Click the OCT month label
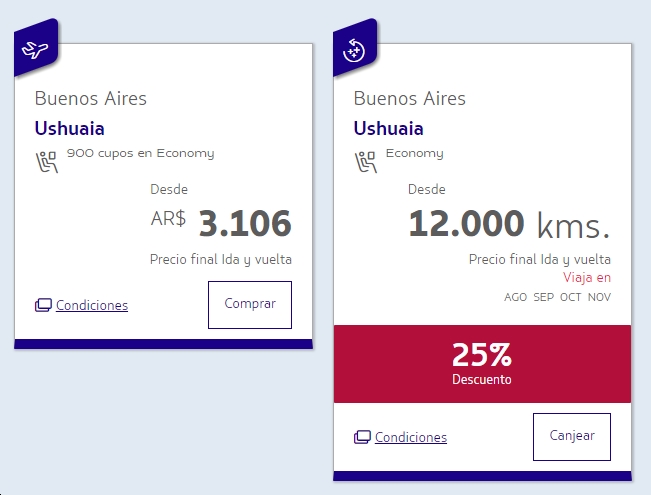 click(x=571, y=297)
